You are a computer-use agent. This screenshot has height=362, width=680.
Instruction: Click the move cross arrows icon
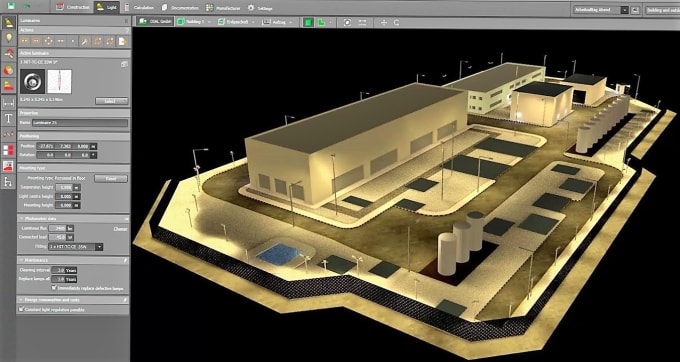(384, 23)
